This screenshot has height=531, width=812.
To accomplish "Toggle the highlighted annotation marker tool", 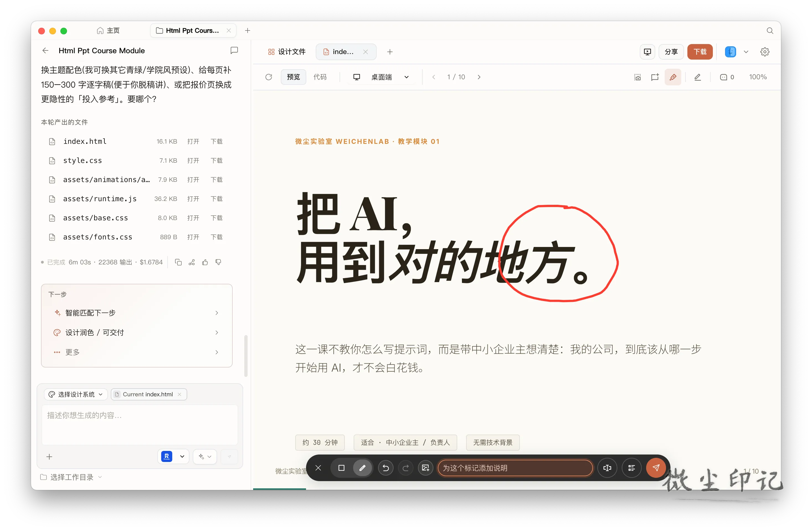I will tap(673, 77).
